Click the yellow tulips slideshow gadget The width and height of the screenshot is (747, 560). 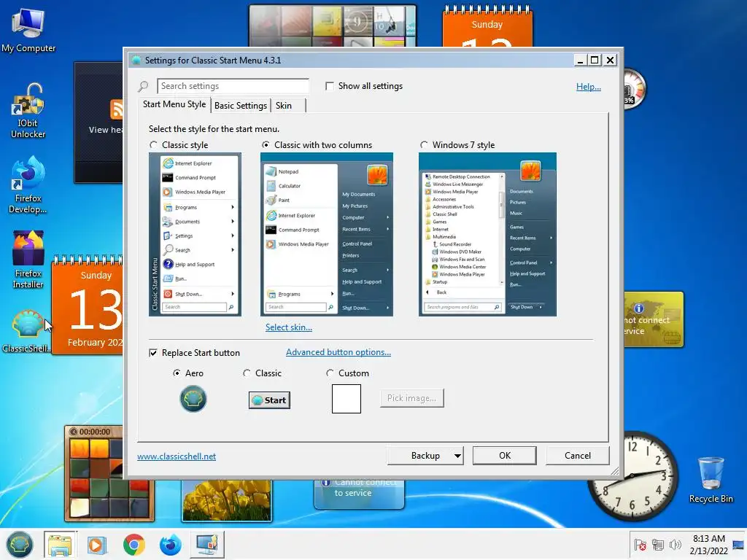click(x=227, y=500)
